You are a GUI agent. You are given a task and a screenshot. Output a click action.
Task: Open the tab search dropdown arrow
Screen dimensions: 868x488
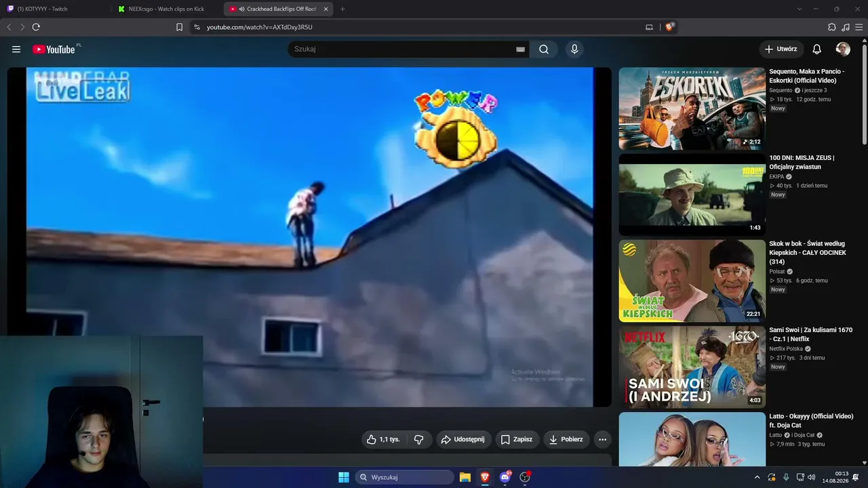(x=800, y=9)
